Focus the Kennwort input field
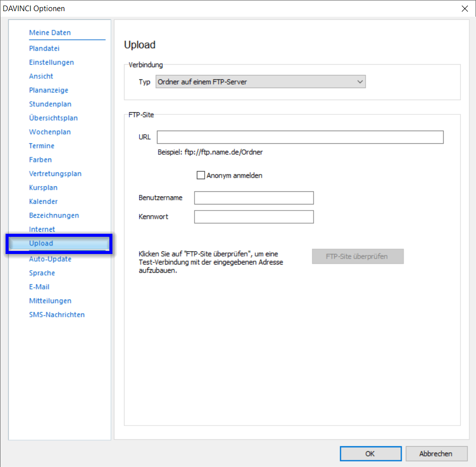Image resolution: width=476 pixels, height=467 pixels. click(254, 217)
